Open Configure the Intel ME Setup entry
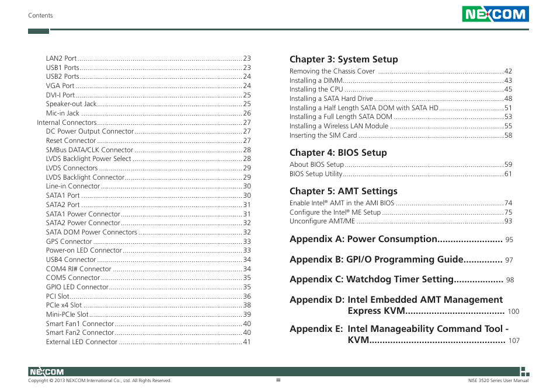 401,212
